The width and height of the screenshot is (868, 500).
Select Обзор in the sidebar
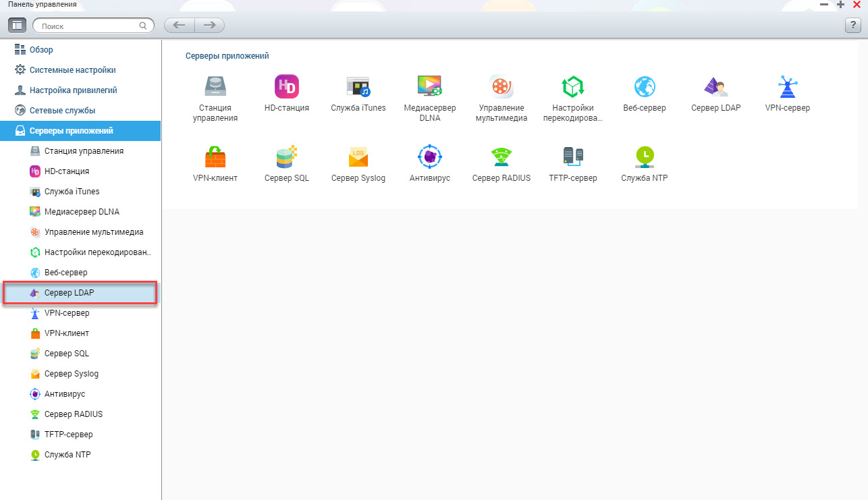pyautogui.click(x=81, y=50)
